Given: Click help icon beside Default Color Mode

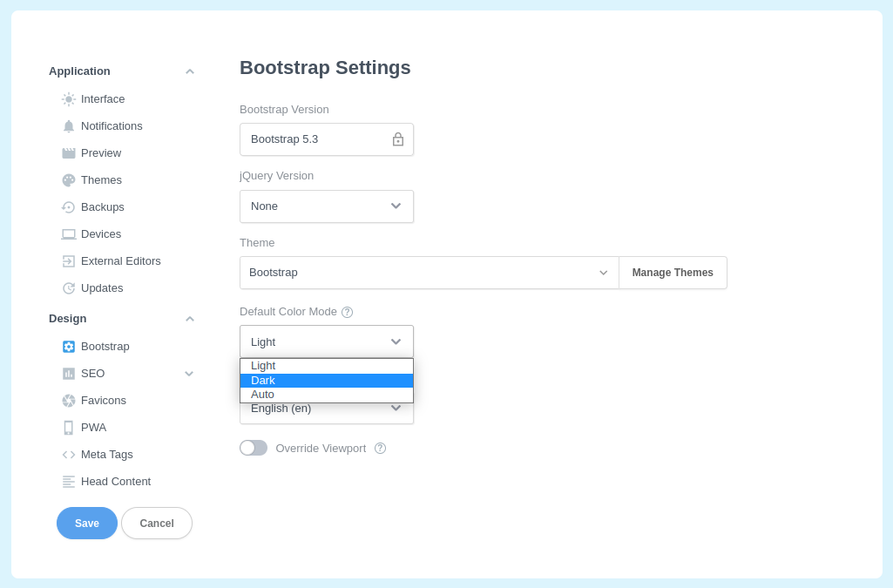Looking at the screenshot, I should 347,312.
